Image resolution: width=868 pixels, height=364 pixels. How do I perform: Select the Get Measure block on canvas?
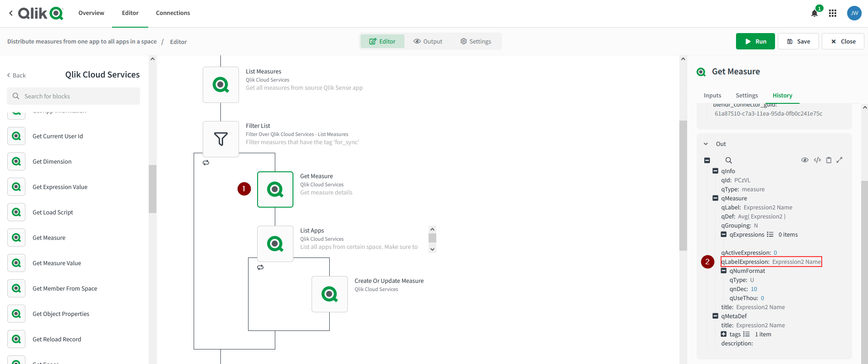click(x=275, y=189)
